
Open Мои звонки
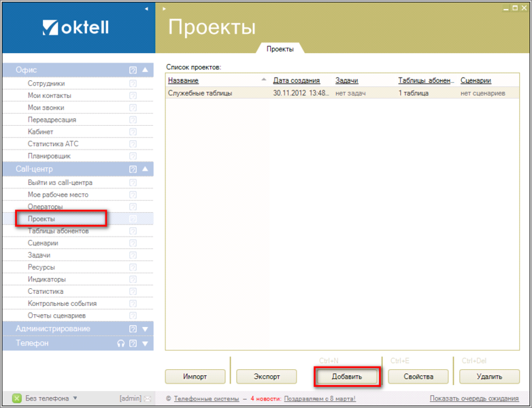click(x=46, y=107)
